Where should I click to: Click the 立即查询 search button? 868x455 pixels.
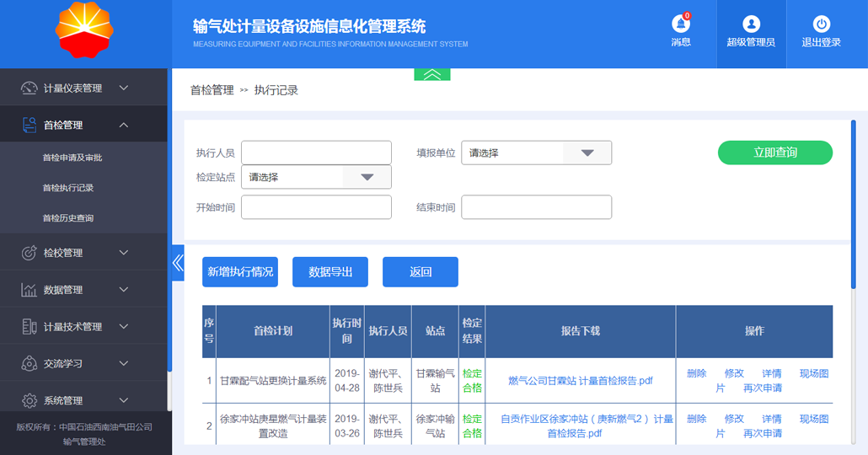(775, 153)
